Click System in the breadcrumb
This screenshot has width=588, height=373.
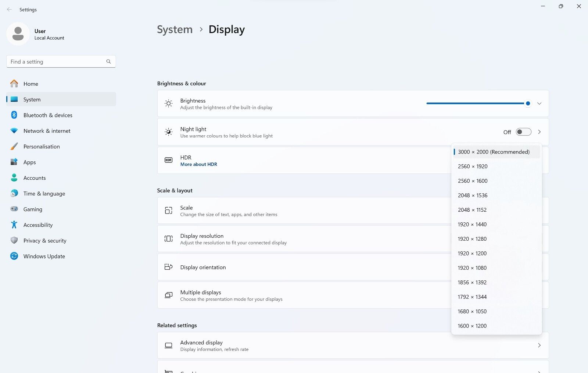point(175,29)
